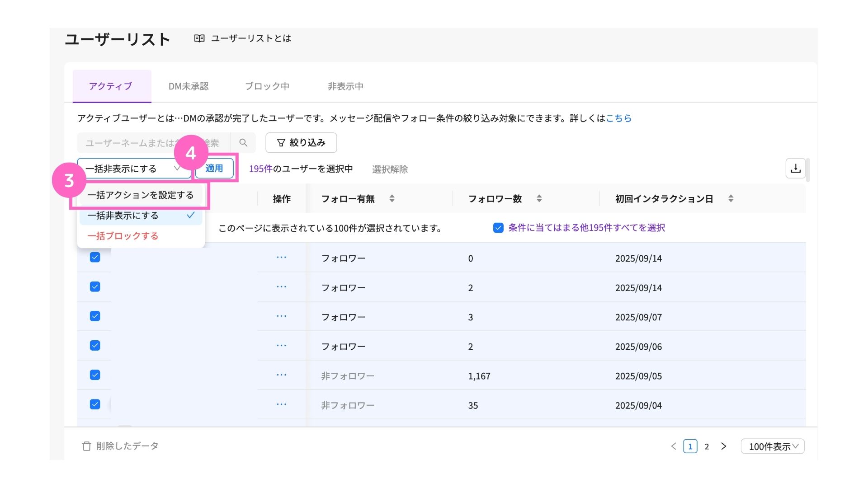This screenshot has height=488, width=868.
Task: Switch to the DM未承認 tab
Action: point(189,86)
